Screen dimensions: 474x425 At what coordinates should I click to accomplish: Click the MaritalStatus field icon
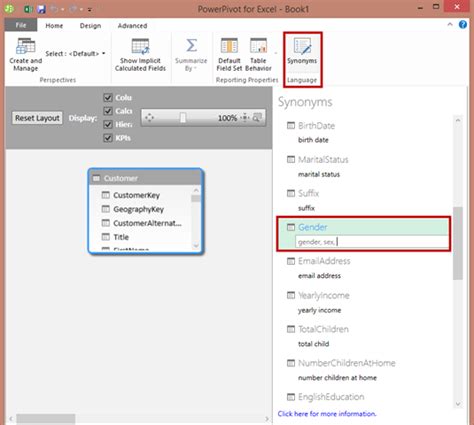click(x=291, y=159)
